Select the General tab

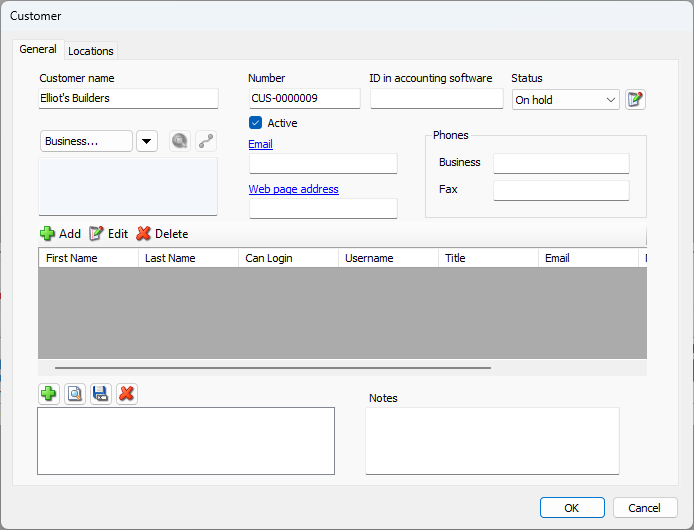click(x=38, y=49)
